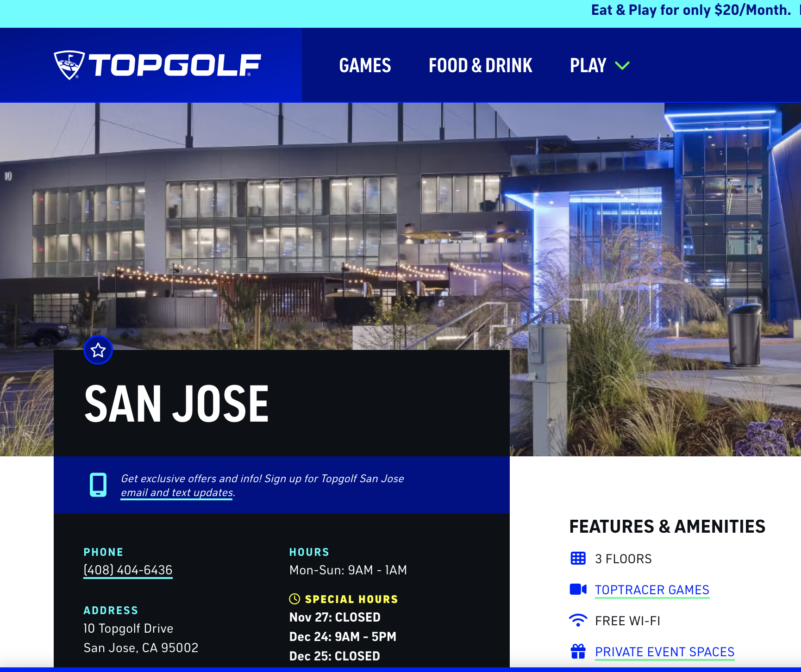The height and width of the screenshot is (672, 801).
Task: Click the mobile phone signup icon
Action: (x=98, y=485)
